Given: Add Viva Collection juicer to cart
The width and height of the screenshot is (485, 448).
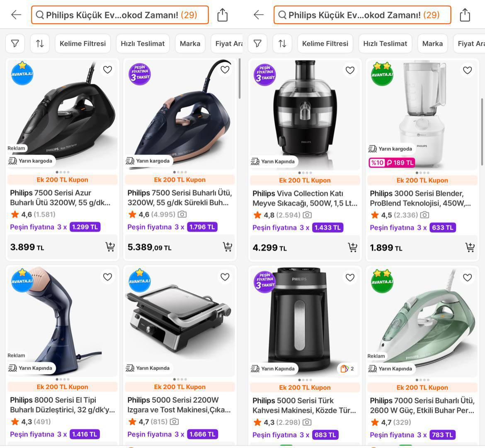Looking at the screenshot, I should pos(352,248).
